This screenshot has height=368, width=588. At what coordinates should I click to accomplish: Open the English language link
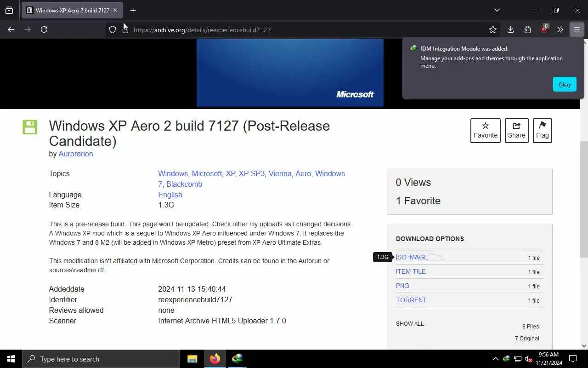(x=170, y=195)
